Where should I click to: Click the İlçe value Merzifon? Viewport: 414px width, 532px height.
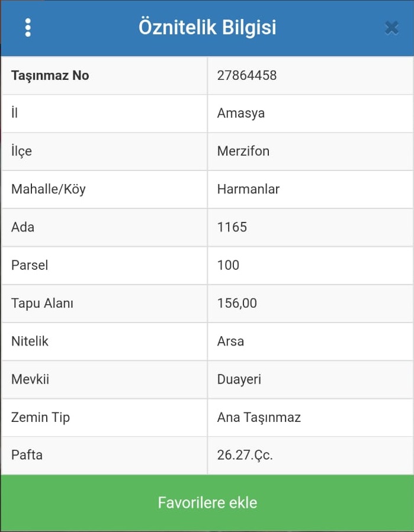(x=243, y=151)
